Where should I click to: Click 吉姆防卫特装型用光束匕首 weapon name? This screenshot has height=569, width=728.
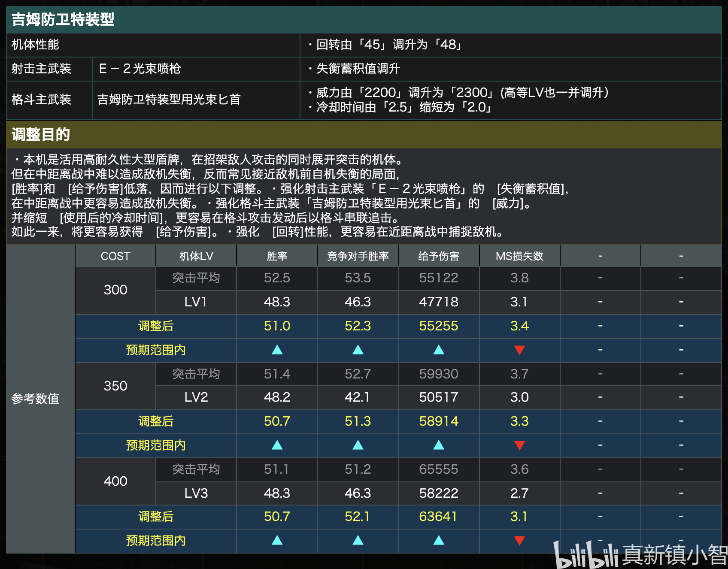point(169,100)
